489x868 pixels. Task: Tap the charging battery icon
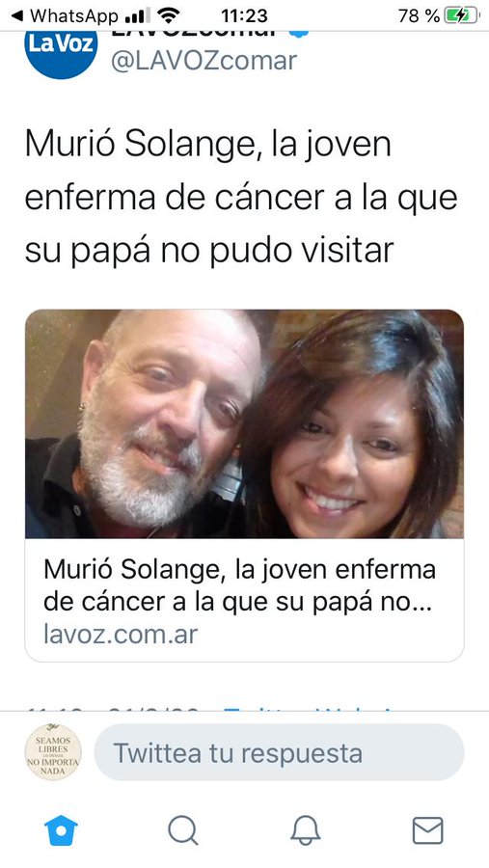463,15
